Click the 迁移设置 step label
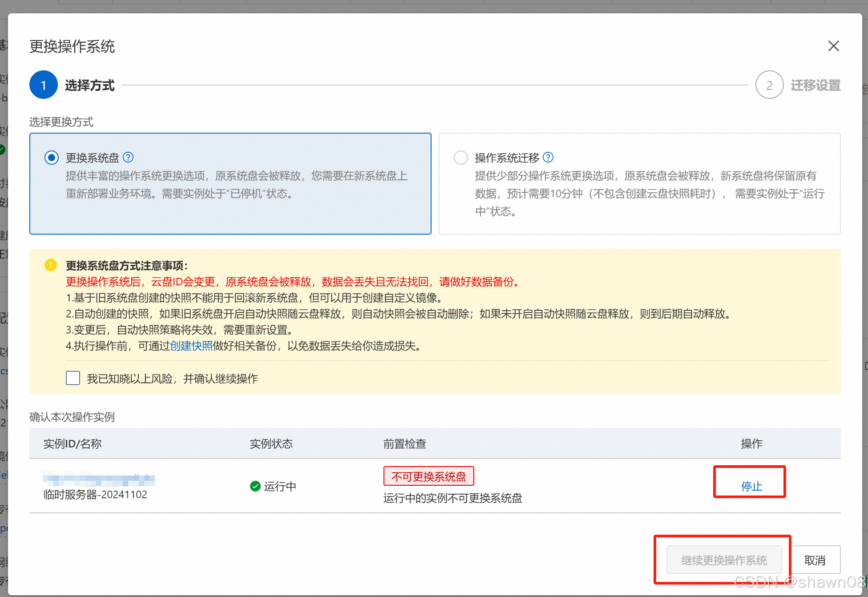Viewport: 868px width, 597px height. pos(816,85)
